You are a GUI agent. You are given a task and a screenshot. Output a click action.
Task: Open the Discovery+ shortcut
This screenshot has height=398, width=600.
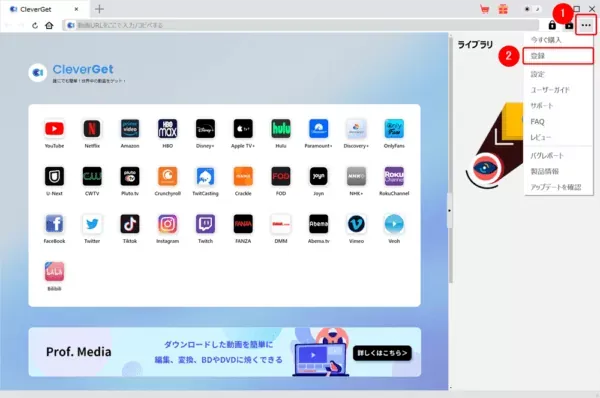356,129
